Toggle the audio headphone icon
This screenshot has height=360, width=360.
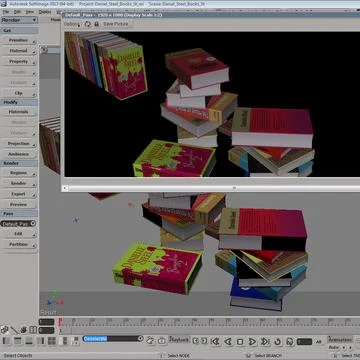(290, 341)
